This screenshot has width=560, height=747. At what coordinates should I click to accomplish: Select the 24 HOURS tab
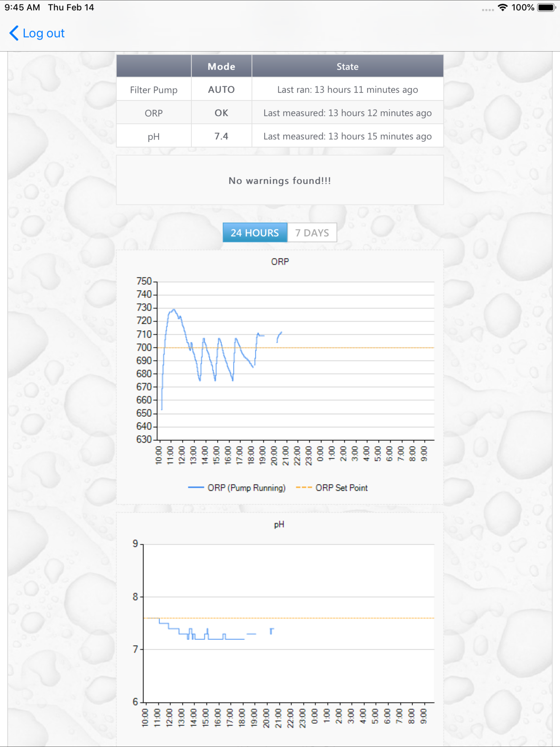(255, 233)
